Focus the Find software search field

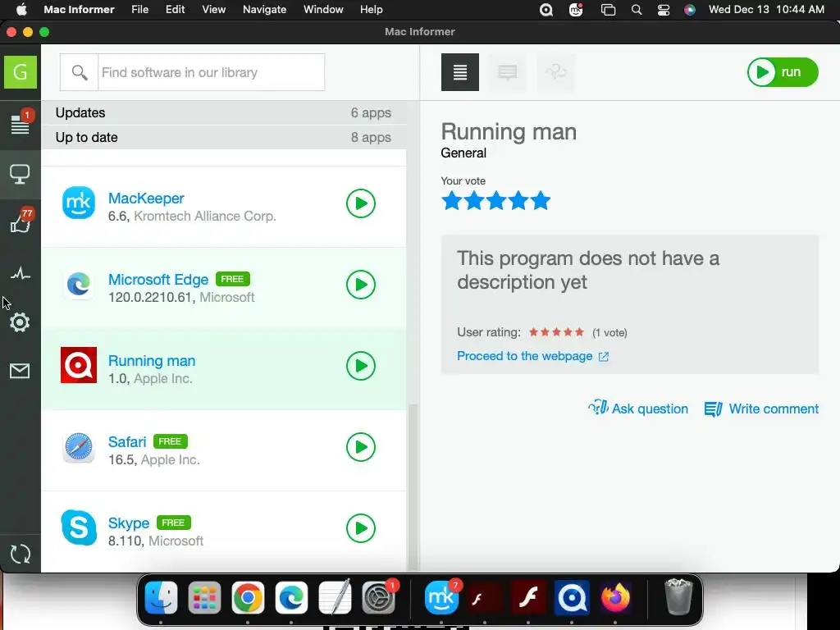[x=211, y=72]
